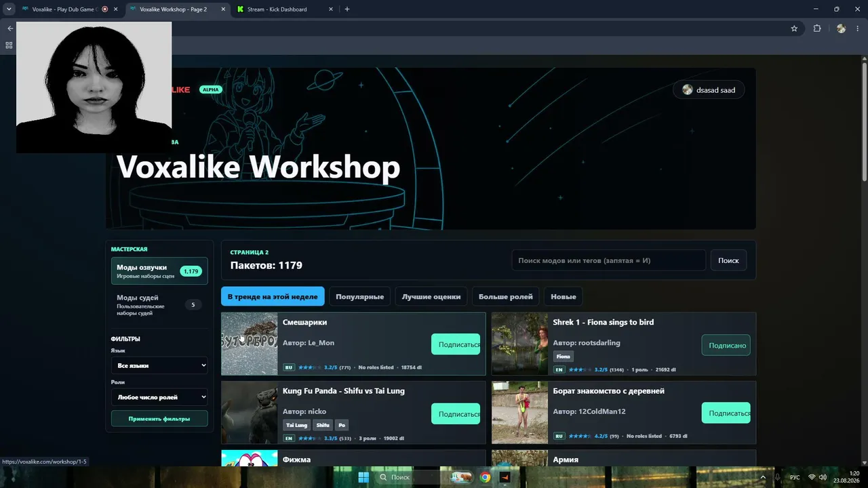868x488 pixels.
Task: Open the Смешарики pack title
Action: (305, 323)
